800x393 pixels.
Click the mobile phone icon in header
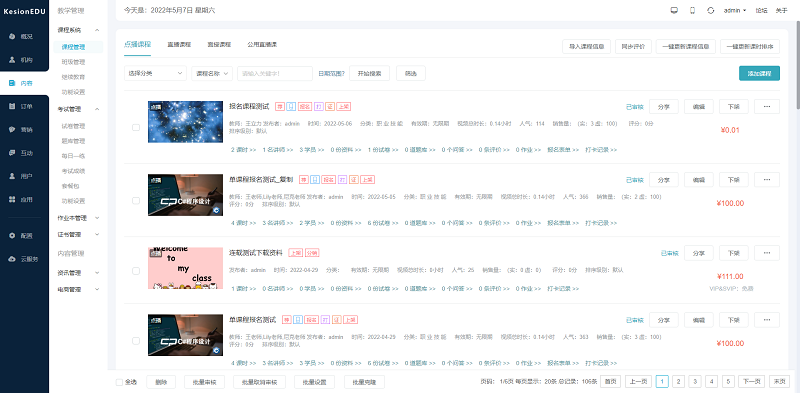click(x=692, y=10)
